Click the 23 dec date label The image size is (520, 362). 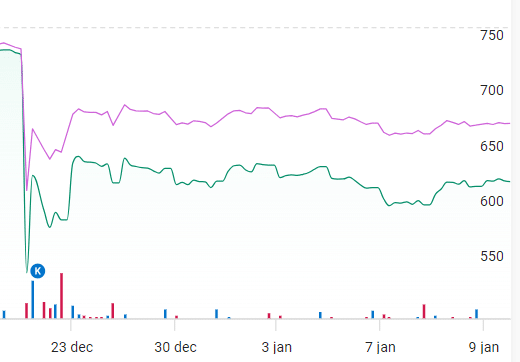(x=72, y=347)
